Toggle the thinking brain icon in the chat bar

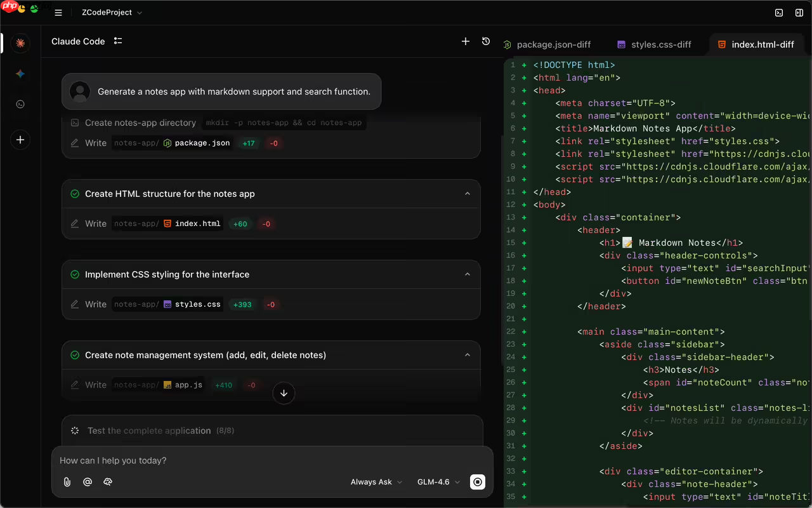tap(108, 481)
